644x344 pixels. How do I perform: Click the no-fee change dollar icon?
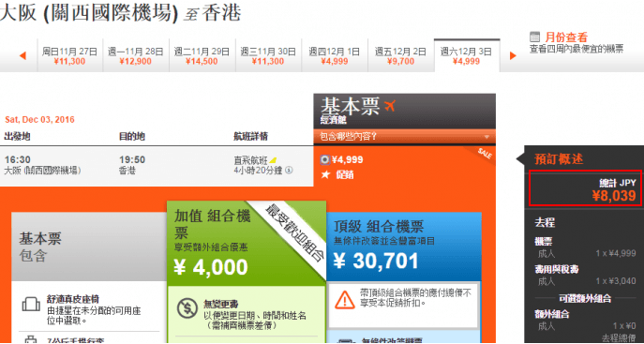(x=187, y=308)
